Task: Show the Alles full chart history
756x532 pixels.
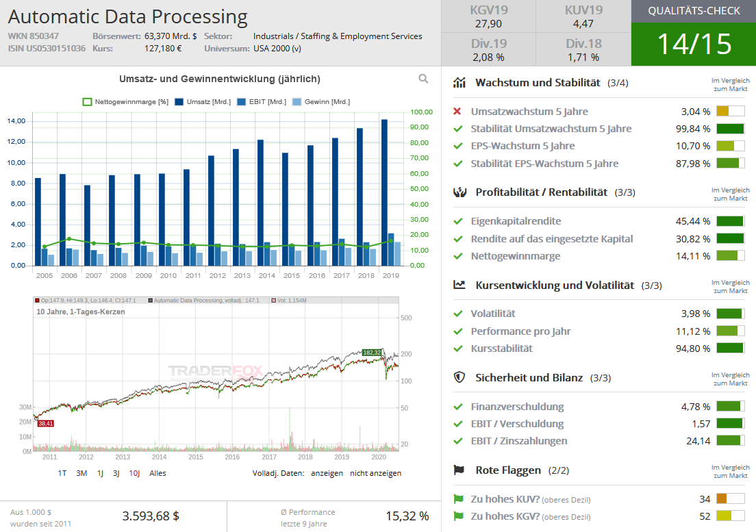Action: click(x=157, y=473)
